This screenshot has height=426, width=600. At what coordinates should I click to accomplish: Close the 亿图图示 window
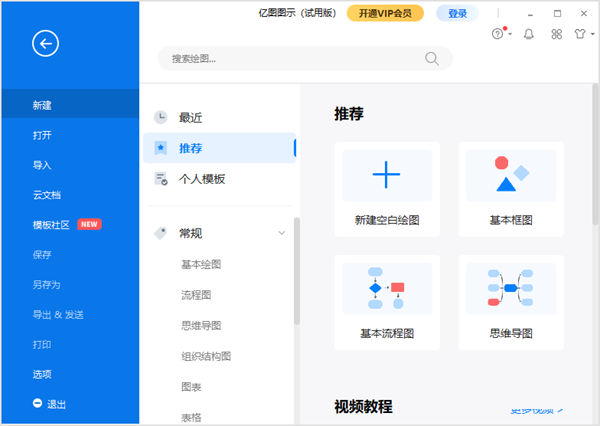(x=584, y=14)
